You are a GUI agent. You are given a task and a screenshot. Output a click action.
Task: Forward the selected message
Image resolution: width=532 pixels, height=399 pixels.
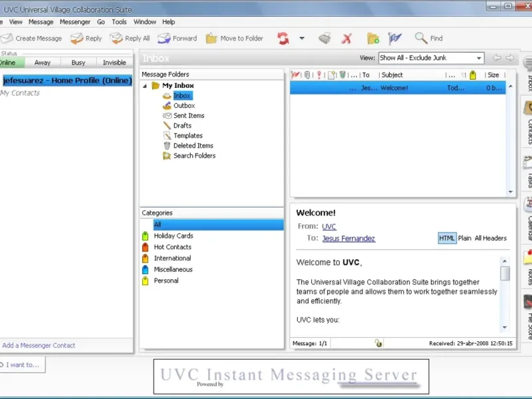point(177,39)
